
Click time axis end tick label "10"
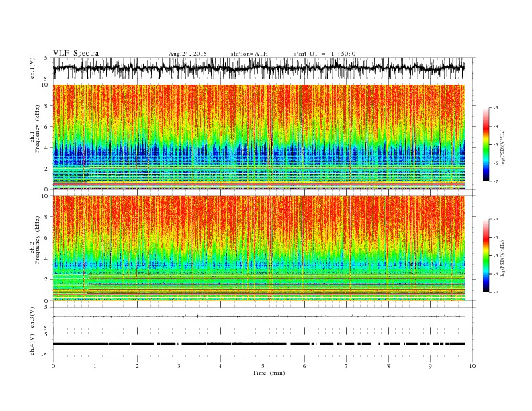[x=472, y=366]
